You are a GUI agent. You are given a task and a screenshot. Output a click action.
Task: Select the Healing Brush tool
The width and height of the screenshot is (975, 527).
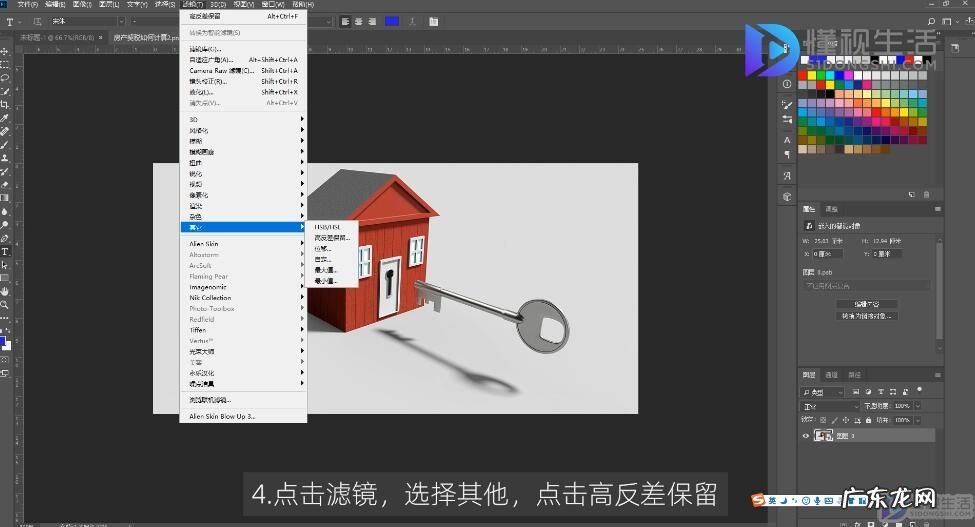[4, 131]
